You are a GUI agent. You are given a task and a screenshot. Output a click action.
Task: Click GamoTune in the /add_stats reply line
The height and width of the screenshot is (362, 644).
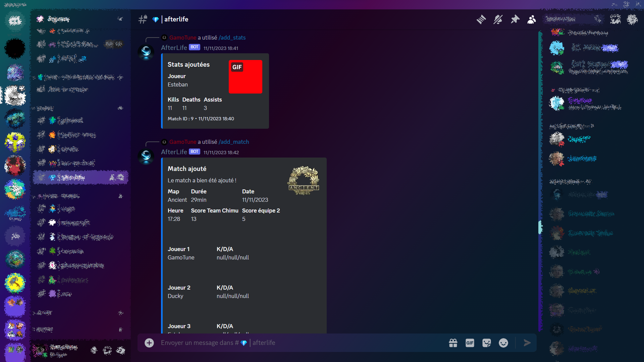[x=183, y=38]
